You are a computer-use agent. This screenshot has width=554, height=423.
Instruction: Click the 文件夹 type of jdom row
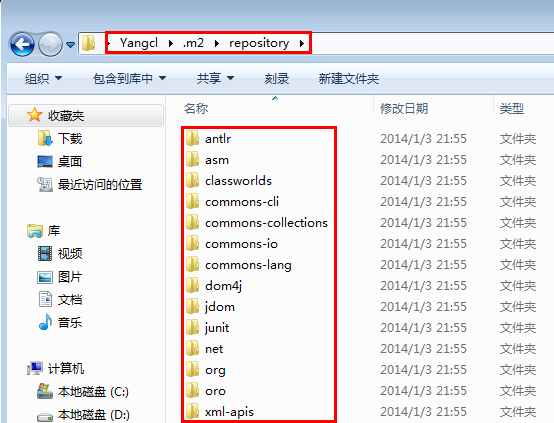point(518,307)
